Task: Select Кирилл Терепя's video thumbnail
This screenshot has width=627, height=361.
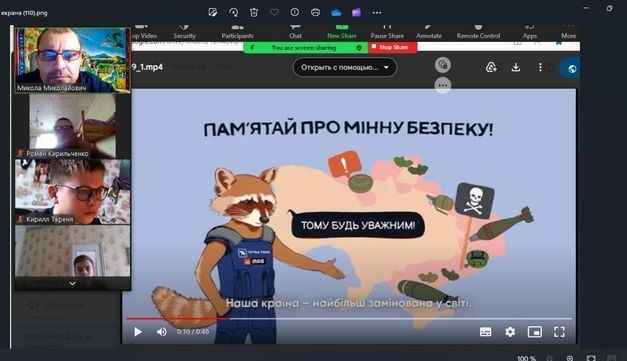Action: point(72,192)
